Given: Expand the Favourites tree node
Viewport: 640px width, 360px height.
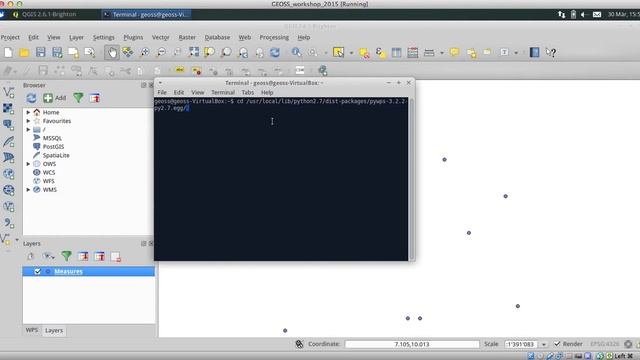Looking at the screenshot, I should tap(28, 121).
